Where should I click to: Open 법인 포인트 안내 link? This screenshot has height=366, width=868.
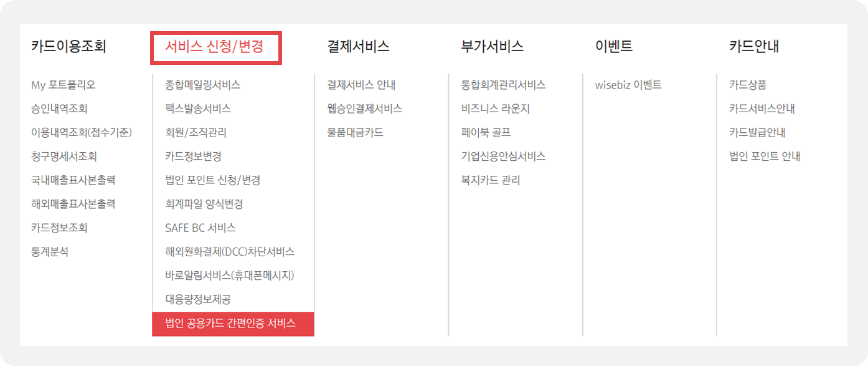pos(765,157)
